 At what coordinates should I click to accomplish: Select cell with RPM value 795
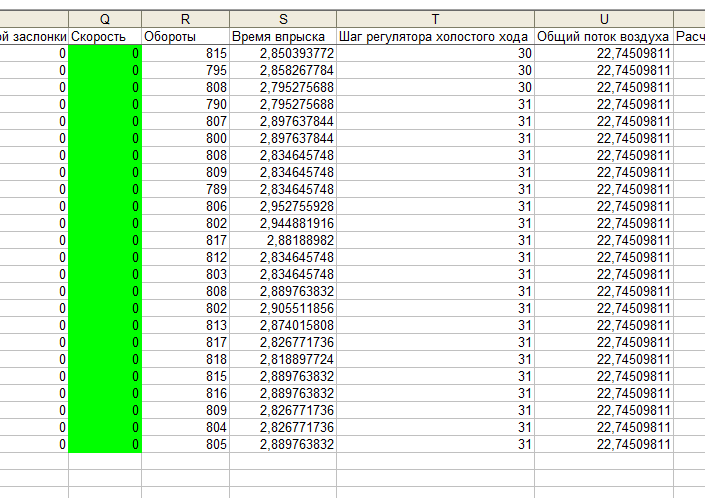tap(185, 71)
